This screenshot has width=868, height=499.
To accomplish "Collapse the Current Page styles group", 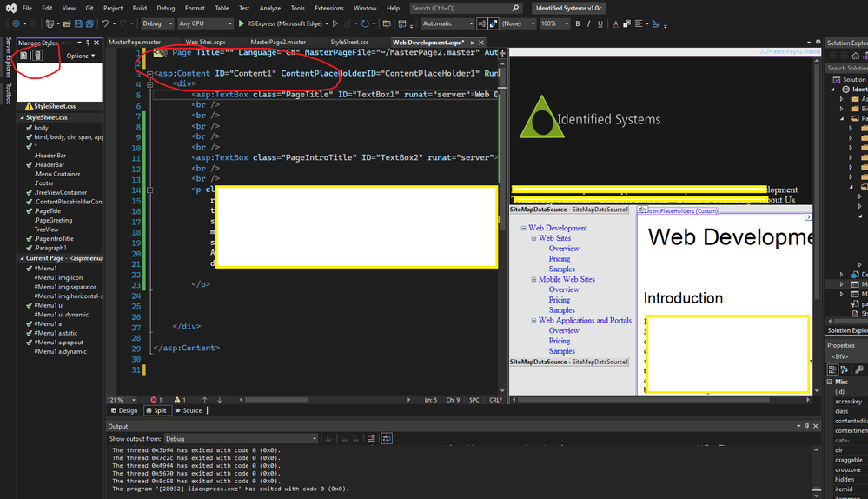I will (x=22, y=258).
